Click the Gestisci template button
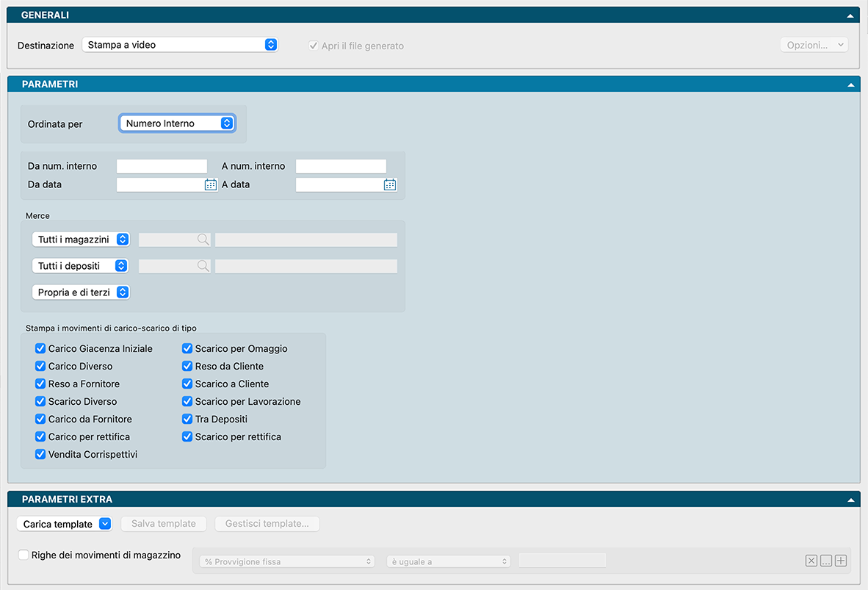Image resolution: width=868 pixels, height=590 pixels. point(267,524)
